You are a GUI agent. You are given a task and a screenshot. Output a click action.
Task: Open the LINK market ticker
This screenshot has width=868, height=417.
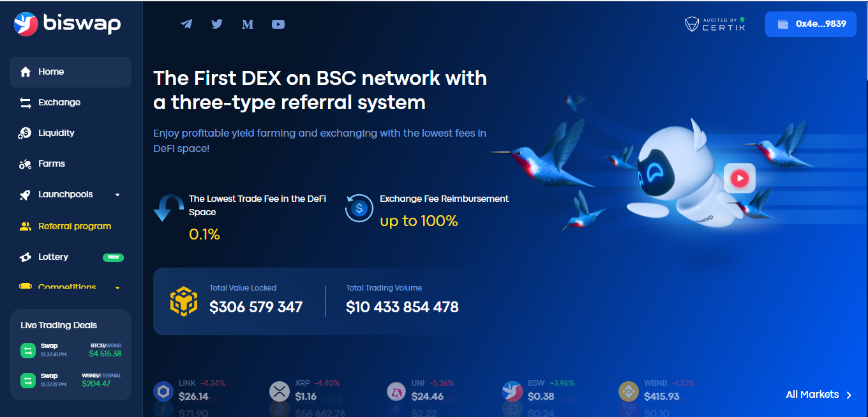(x=190, y=390)
